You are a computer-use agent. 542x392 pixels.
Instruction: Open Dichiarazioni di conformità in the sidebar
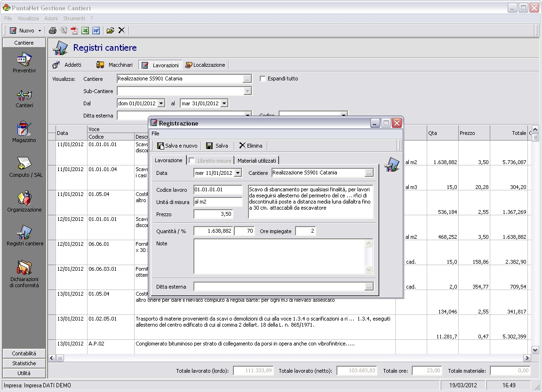point(24,274)
